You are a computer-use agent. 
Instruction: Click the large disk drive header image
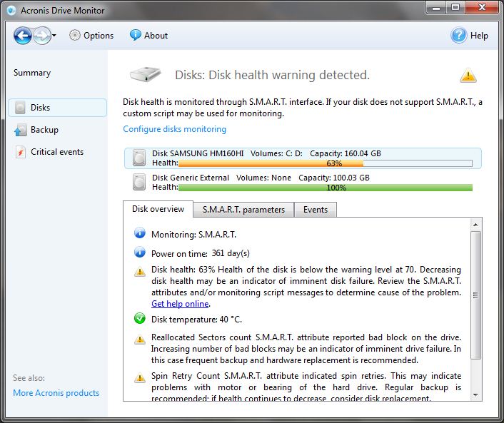[145, 74]
